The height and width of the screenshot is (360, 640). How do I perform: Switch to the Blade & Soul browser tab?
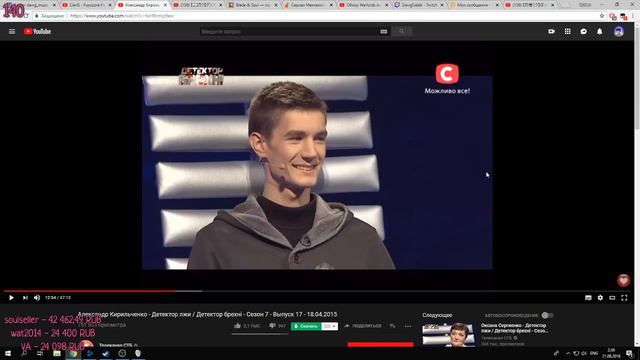click(x=252, y=5)
